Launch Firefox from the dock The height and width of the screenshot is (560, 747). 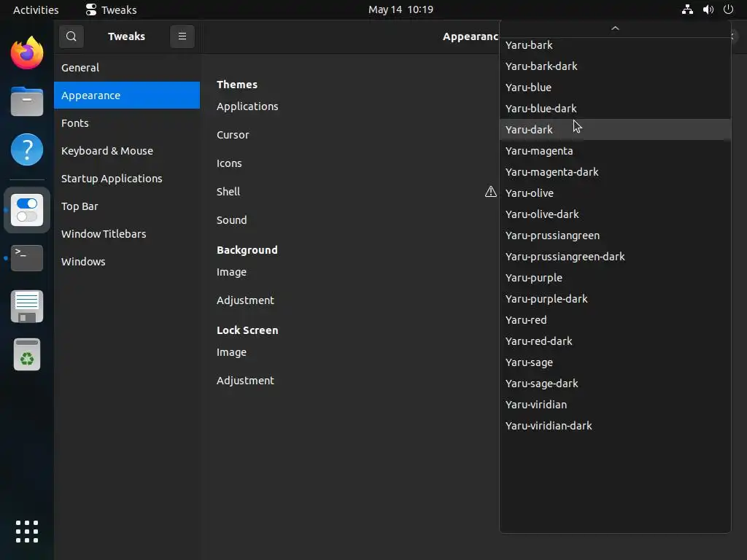coord(27,53)
